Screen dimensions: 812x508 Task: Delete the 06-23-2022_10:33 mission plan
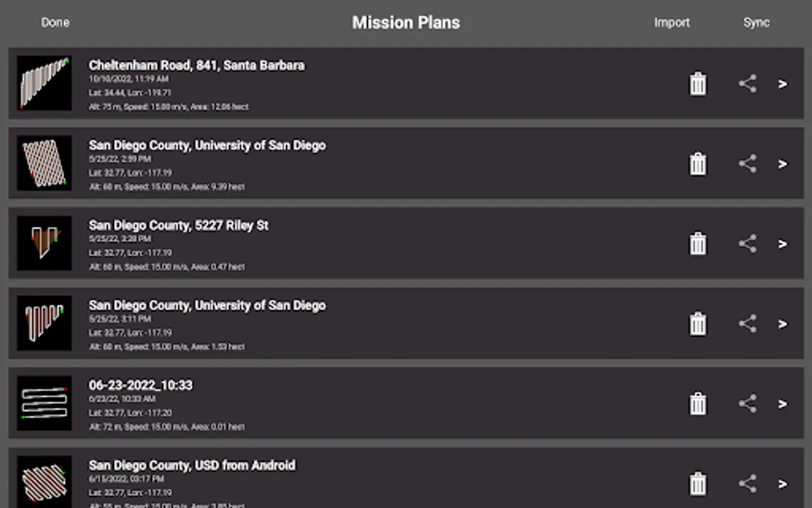[698, 404]
